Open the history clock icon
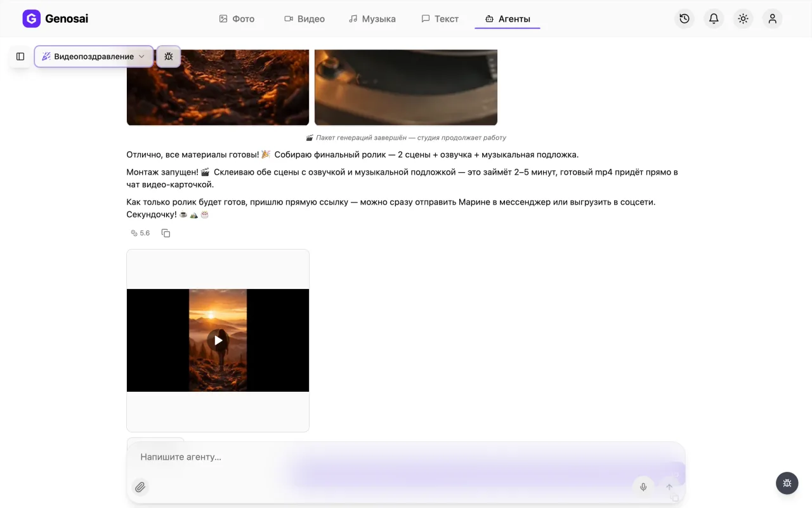Image resolution: width=812 pixels, height=508 pixels. [684, 18]
